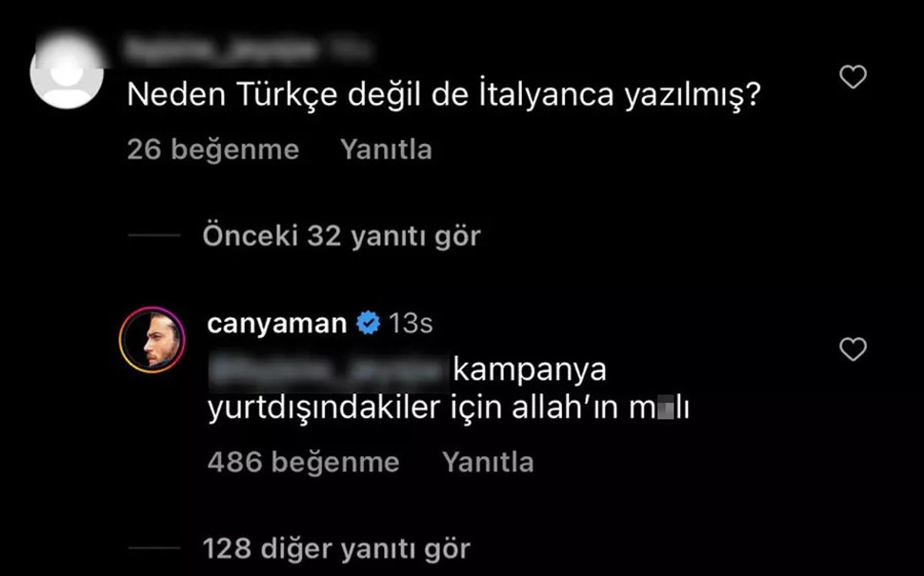This screenshot has height=576, width=924.
Task: Click the blurred timestamp beside the top username
Action: pyautogui.click(x=352, y=50)
